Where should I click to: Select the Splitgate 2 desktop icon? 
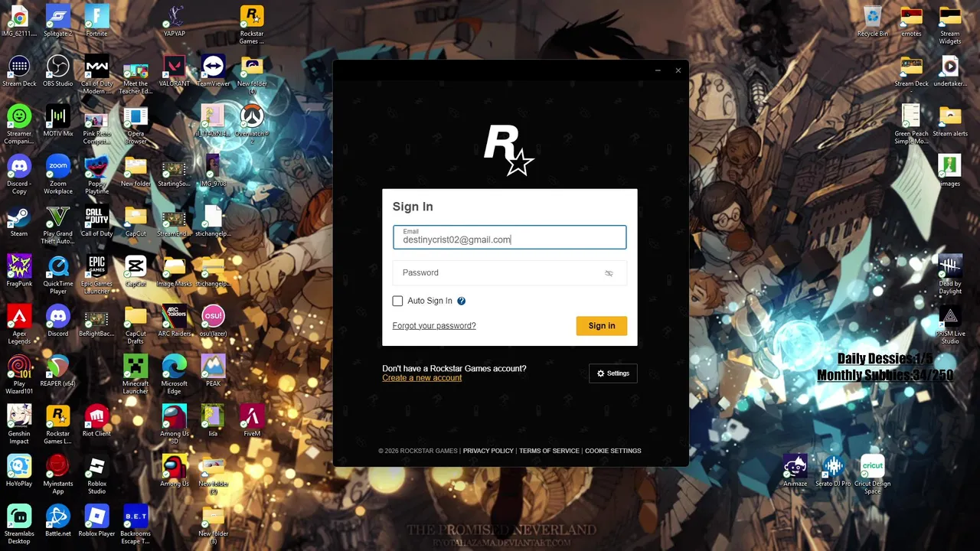coord(58,21)
